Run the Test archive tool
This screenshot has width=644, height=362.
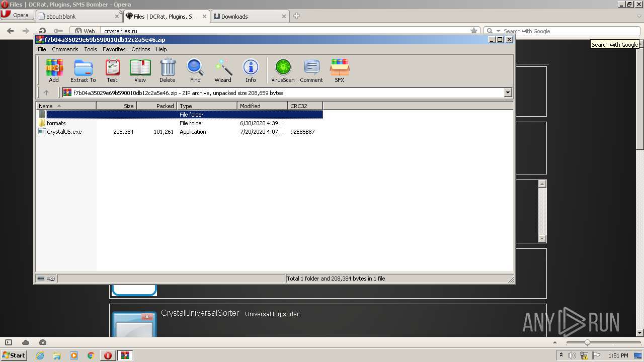coord(112,70)
